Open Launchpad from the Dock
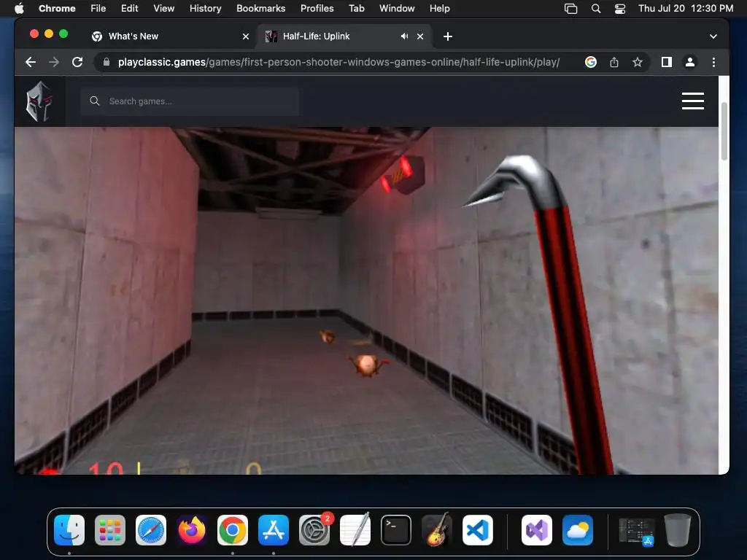 110,530
